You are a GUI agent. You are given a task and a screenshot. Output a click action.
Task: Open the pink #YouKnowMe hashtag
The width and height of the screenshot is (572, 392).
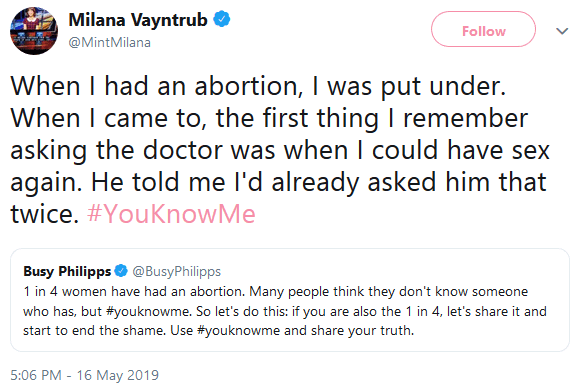click(171, 214)
